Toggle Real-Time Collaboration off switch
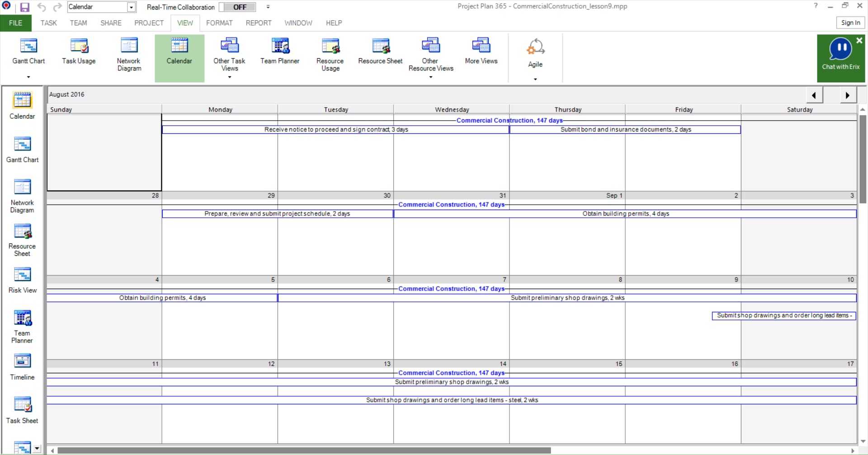Screen dimensions: 868x455 coord(237,7)
